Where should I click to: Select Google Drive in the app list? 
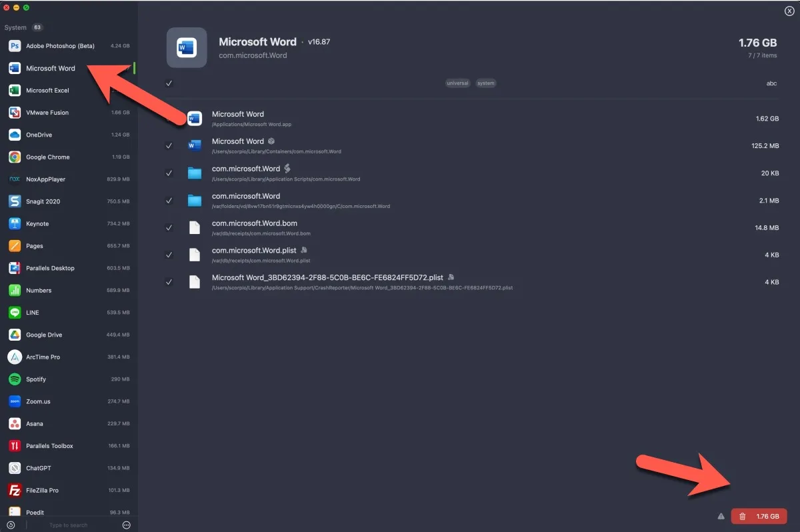point(69,335)
